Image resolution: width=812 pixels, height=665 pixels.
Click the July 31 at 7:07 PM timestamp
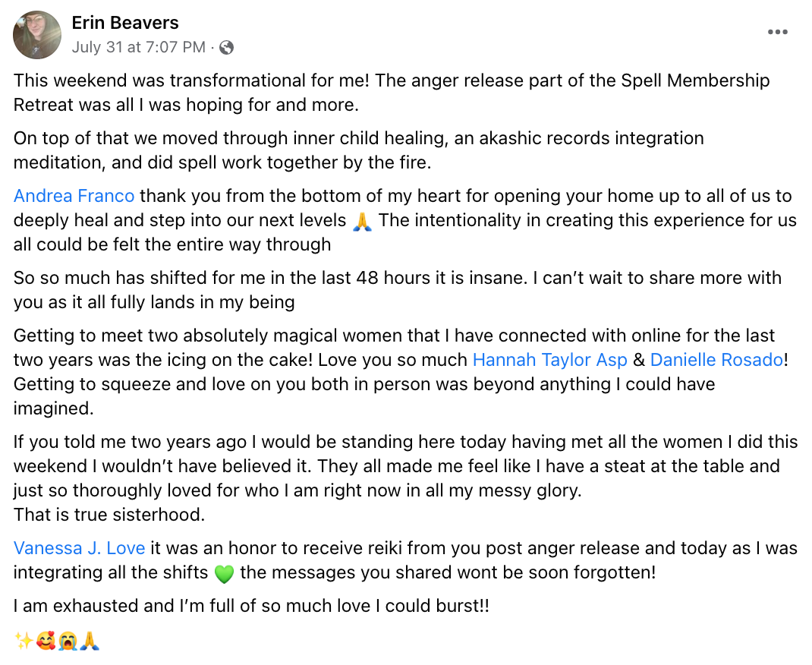pos(138,47)
